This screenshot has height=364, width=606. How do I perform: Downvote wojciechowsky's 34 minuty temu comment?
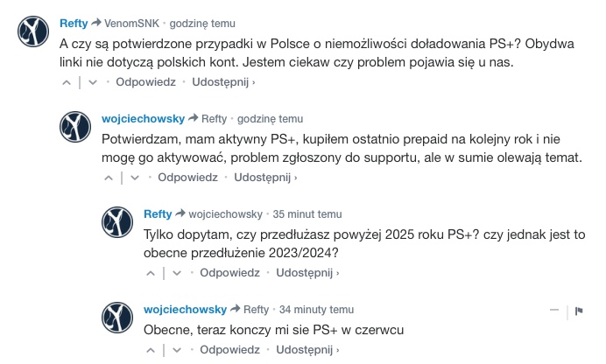(177, 350)
